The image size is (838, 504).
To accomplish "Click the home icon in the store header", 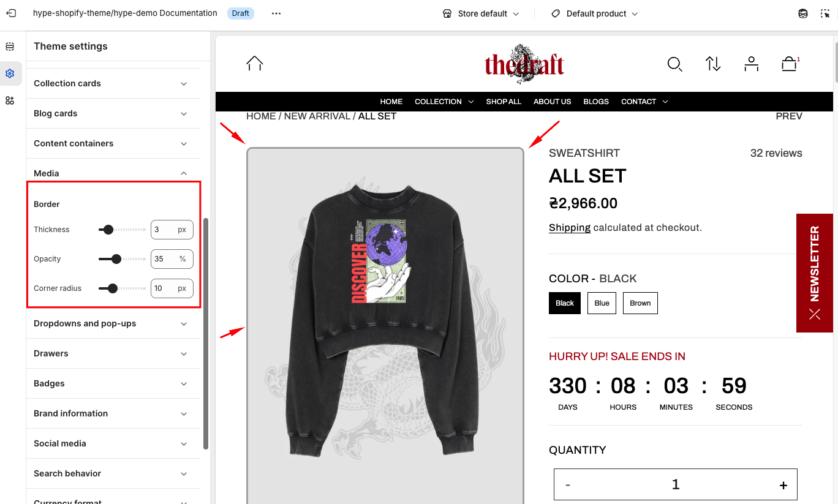I will (x=255, y=63).
